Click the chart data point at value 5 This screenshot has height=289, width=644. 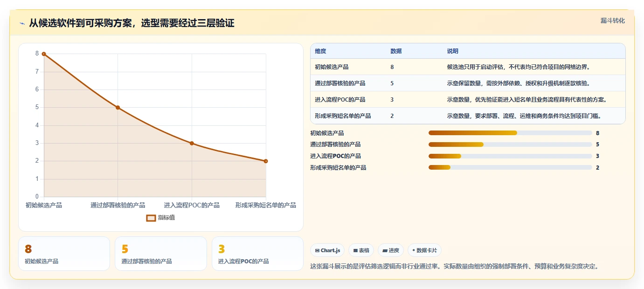click(x=118, y=108)
